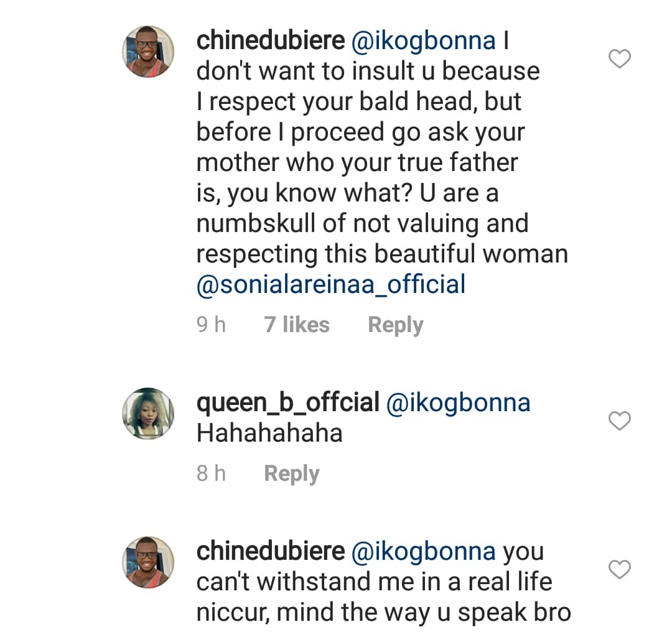Open chinedubiere's profile picture on the top comment

point(147,52)
